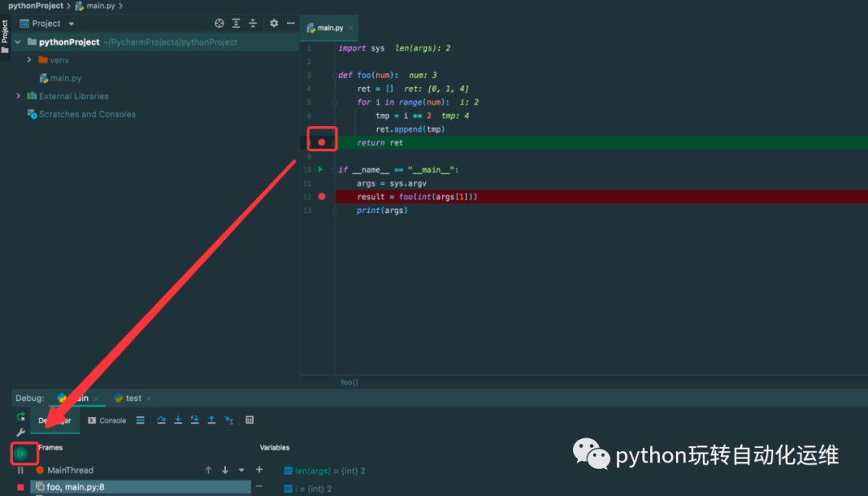Open the thread filter dropdown arrow
868x496 pixels.
click(x=241, y=470)
